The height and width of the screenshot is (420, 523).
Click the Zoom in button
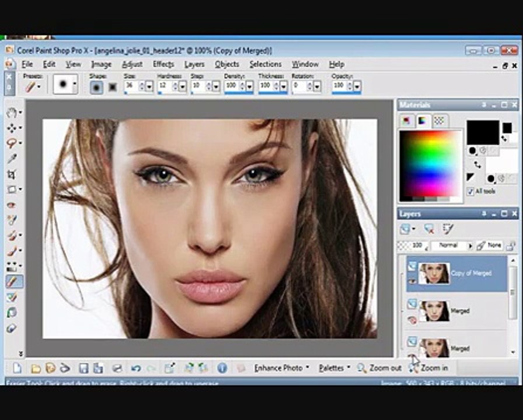[x=428, y=368]
